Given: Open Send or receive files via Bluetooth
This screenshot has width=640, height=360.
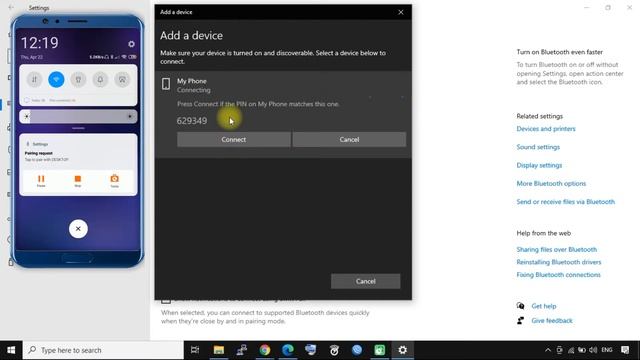Looking at the screenshot, I should click(x=565, y=202).
